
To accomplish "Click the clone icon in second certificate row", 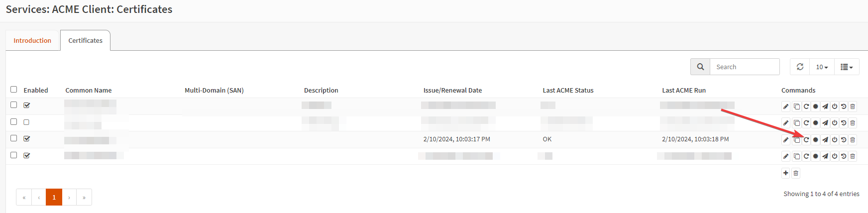I will (796, 123).
